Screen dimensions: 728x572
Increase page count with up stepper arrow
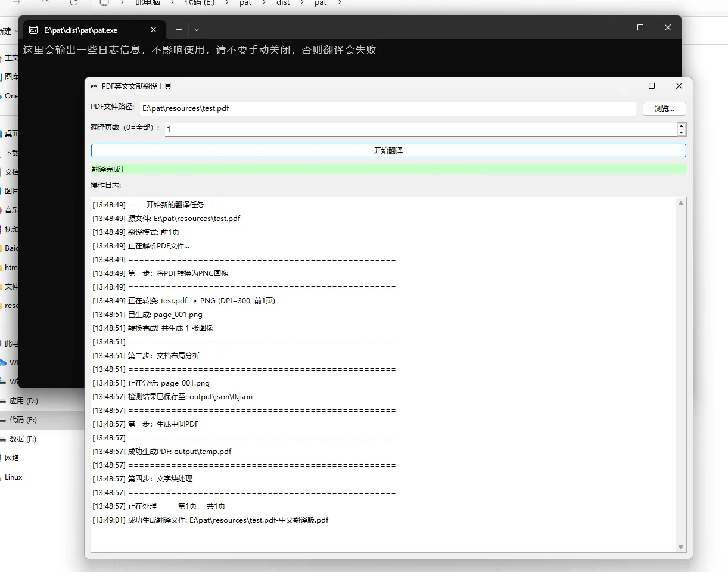pyautogui.click(x=682, y=126)
